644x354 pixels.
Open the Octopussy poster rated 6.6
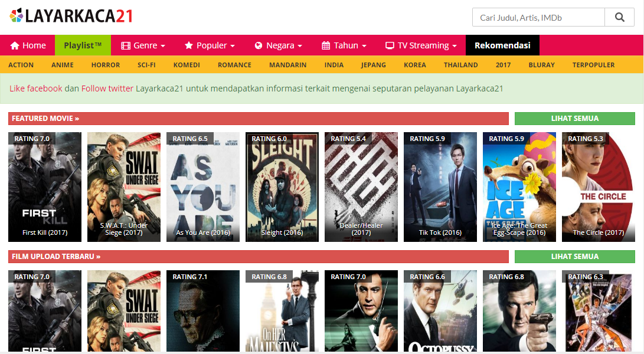coord(440,311)
